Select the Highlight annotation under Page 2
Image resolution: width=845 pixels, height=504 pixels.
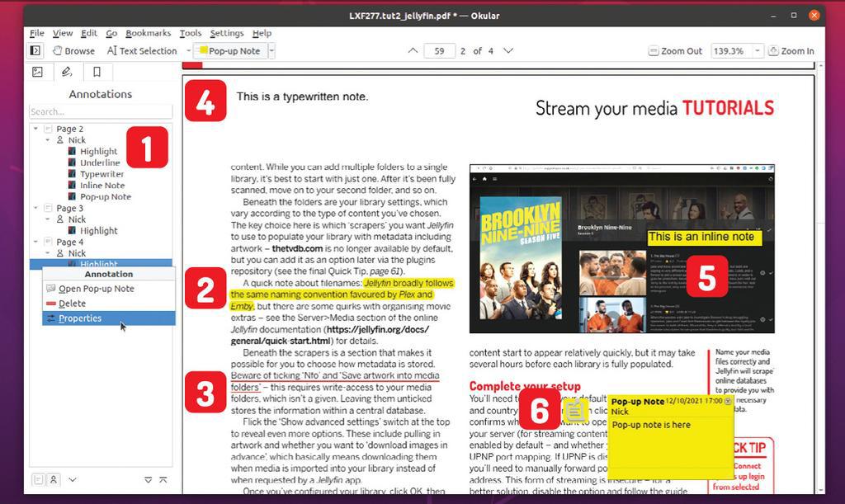(99, 151)
